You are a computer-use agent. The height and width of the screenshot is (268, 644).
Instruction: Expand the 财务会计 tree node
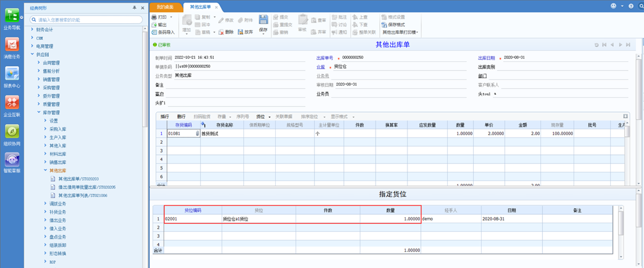(32, 29)
